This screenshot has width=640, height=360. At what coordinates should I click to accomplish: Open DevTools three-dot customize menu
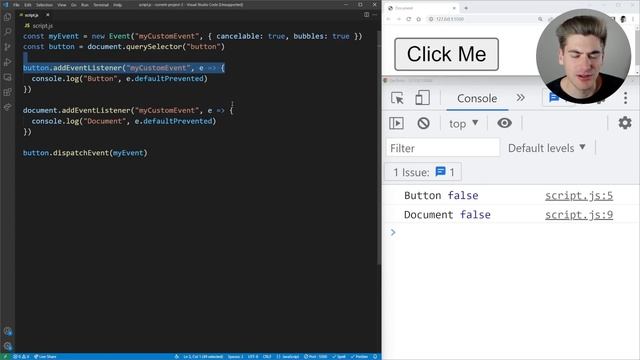625,98
